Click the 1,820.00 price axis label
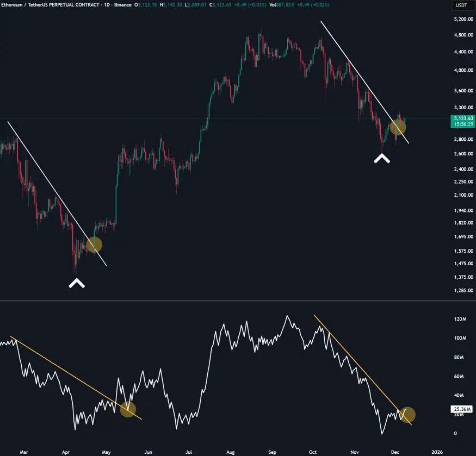476x456 pixels. tap(463, 223)
